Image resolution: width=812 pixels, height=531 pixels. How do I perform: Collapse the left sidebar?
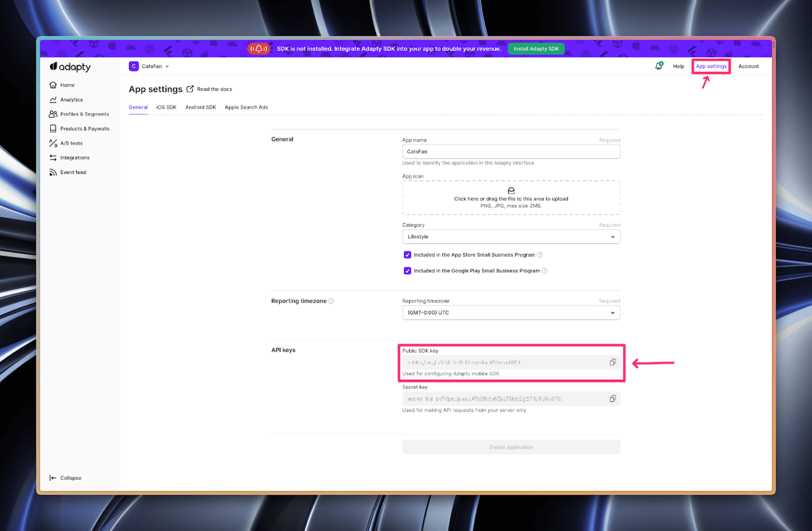[x=66, y=478]
